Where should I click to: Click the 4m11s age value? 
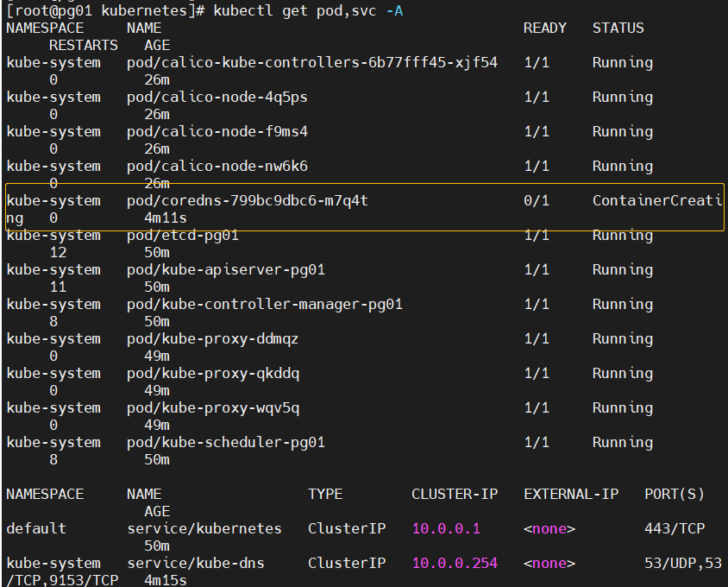point(166,218)
